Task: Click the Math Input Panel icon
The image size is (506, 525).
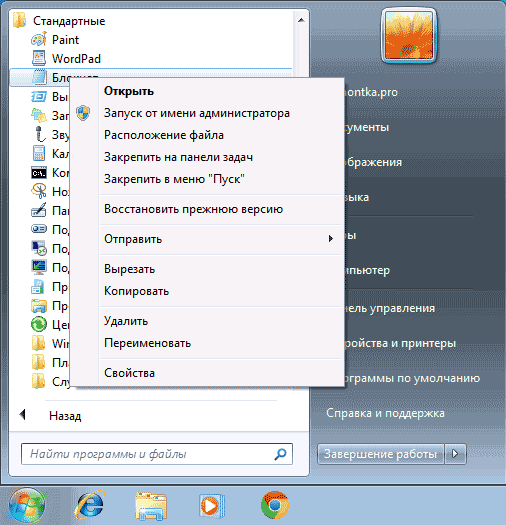Action: (39, 211)
